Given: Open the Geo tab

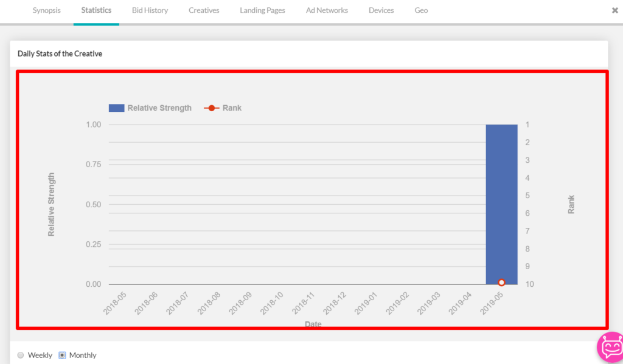Looking at the screenshot, I should [x=421, y=10].
